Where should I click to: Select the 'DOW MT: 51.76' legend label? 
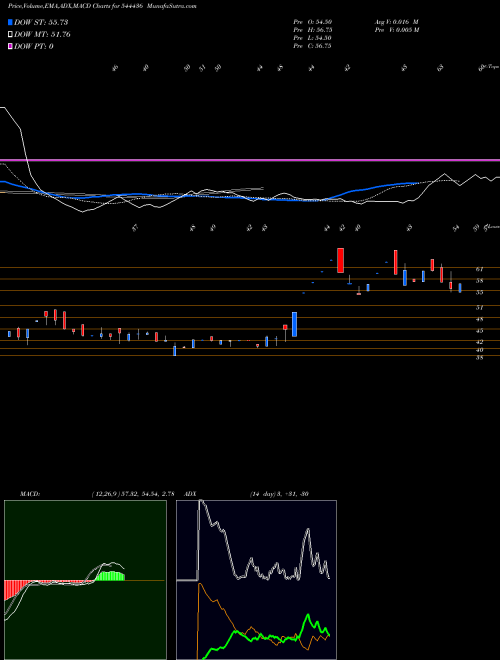(x=42, y=35)
